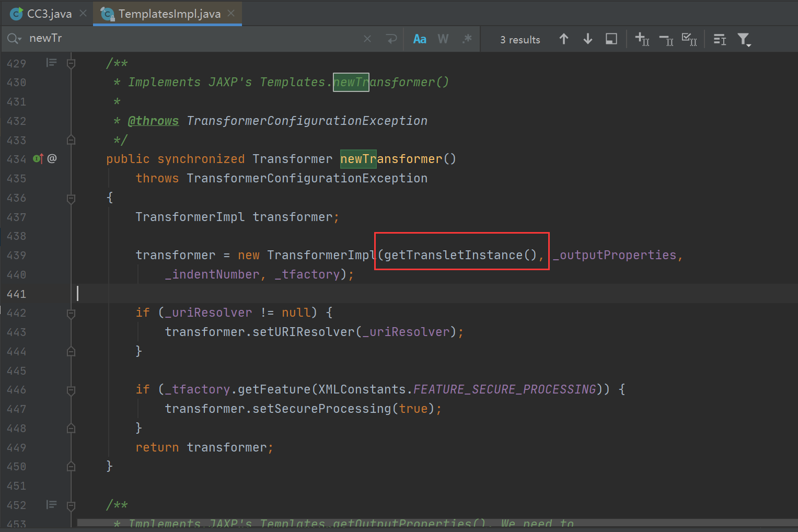Screen dimensions: 798x532
Task: Click _outputProperties argument on line 439
Action: tap(615, 255)
